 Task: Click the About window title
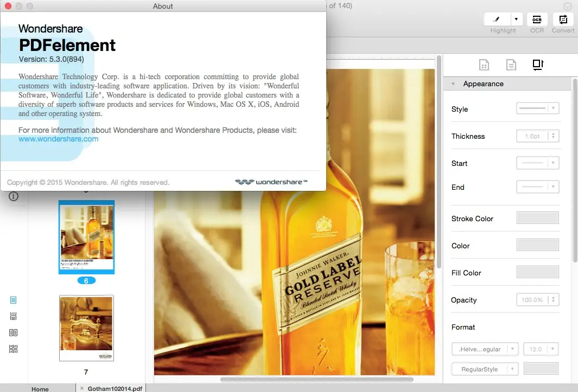coord(163,6)
